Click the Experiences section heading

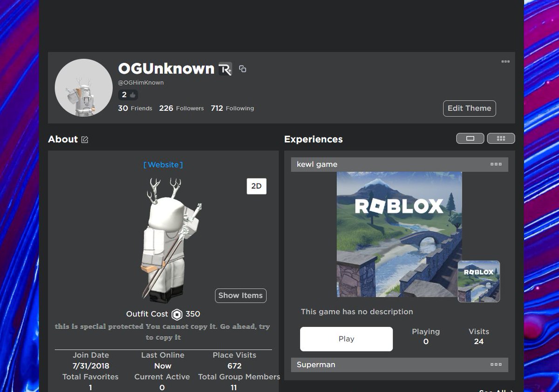[314, 139]
